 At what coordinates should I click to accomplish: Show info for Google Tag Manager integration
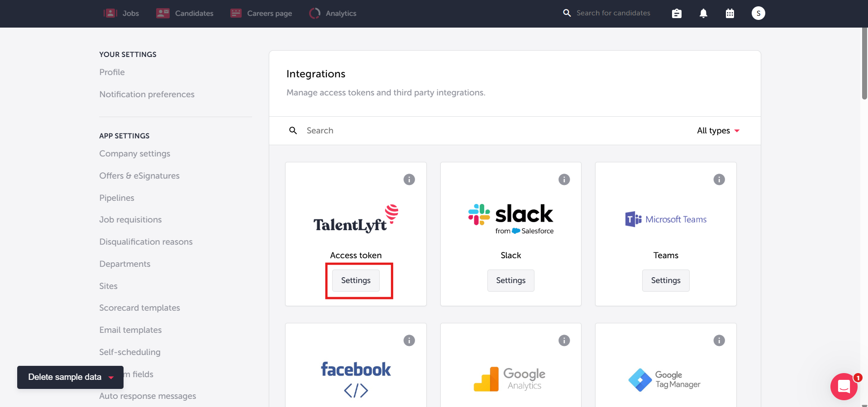[719, 341]
